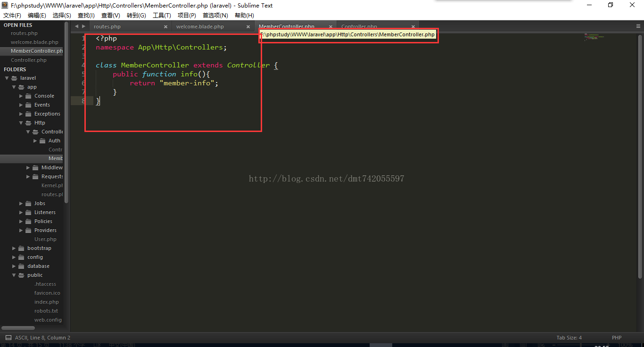Expand the Policies folder arrow

pyautogui.click(x=21, y=222)
